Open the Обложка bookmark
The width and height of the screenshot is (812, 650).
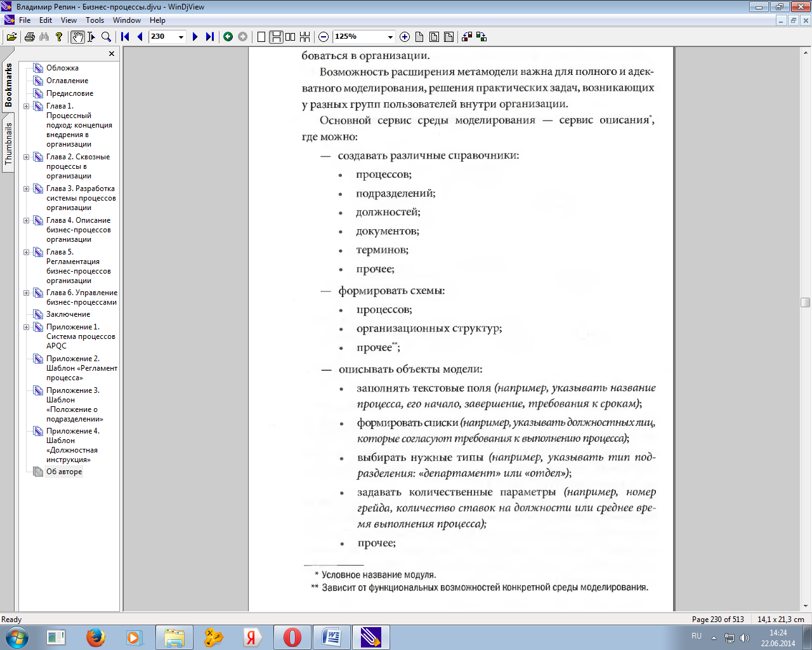coord(62,68)
